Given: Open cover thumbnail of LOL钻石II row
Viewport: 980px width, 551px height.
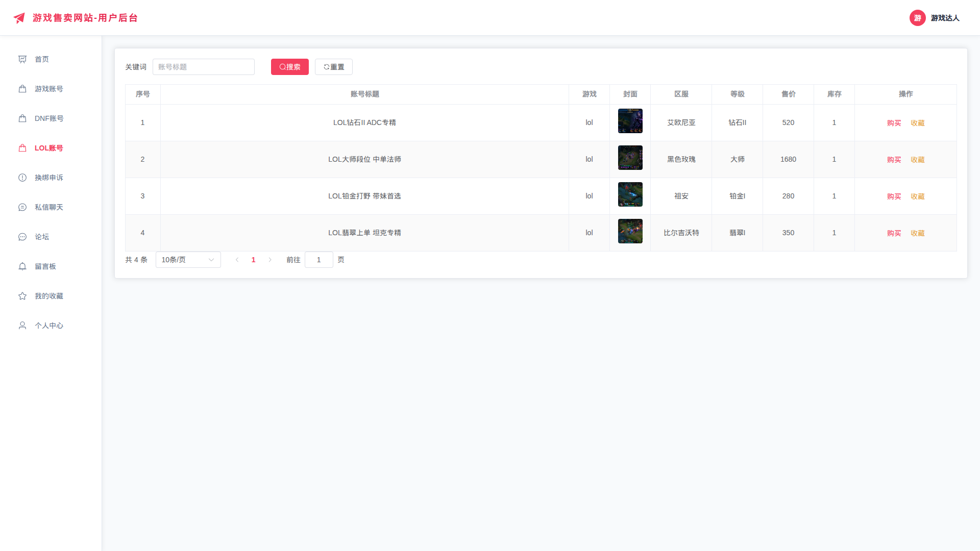Looking at the screenshot, I should 630,121.
